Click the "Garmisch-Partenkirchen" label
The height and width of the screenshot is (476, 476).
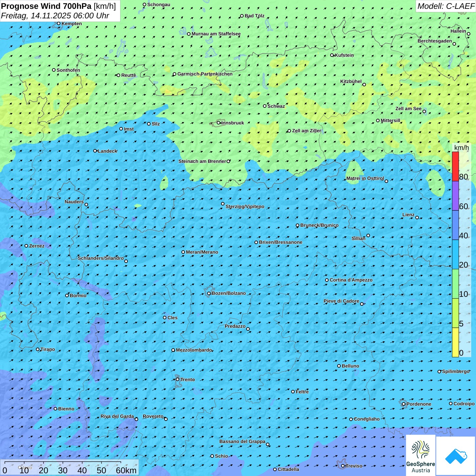[205, 74]
